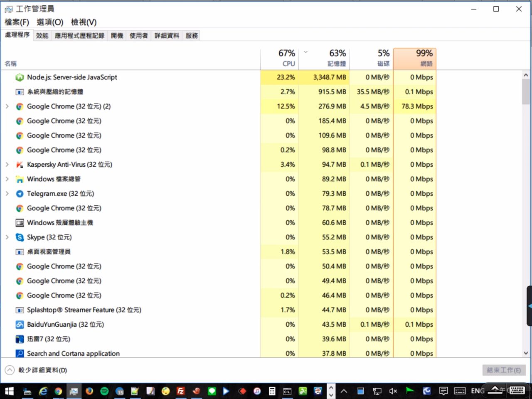Click the process list scroll-down arrow
This screenshot has width=532, height=399.
point(526,353)
